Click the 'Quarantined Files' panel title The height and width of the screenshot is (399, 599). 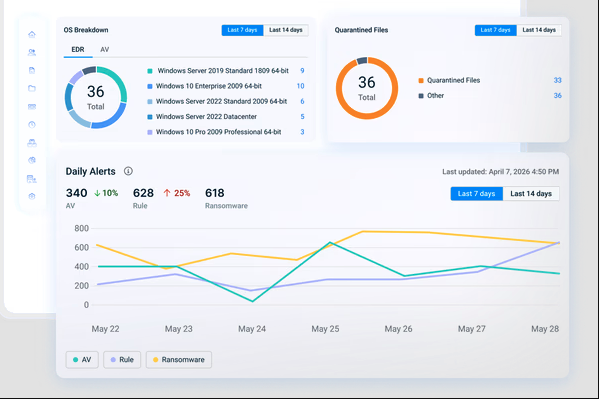point(361,30)
